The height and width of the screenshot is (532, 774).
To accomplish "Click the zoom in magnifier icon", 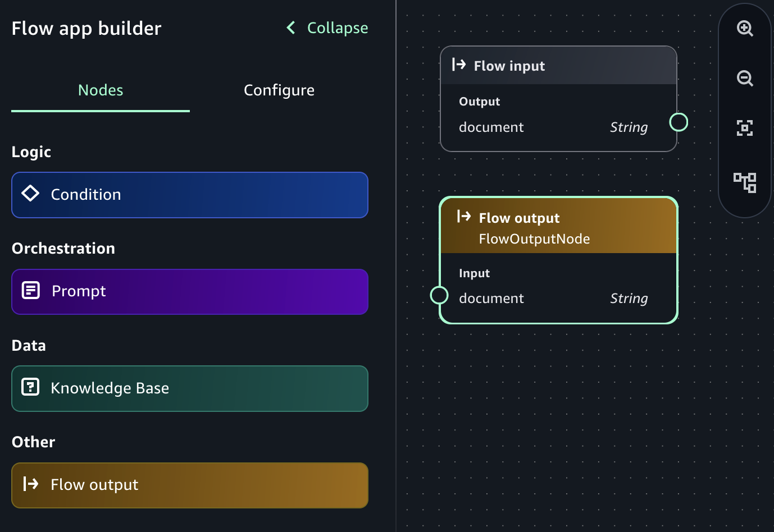I will click(x=745, y=28).
